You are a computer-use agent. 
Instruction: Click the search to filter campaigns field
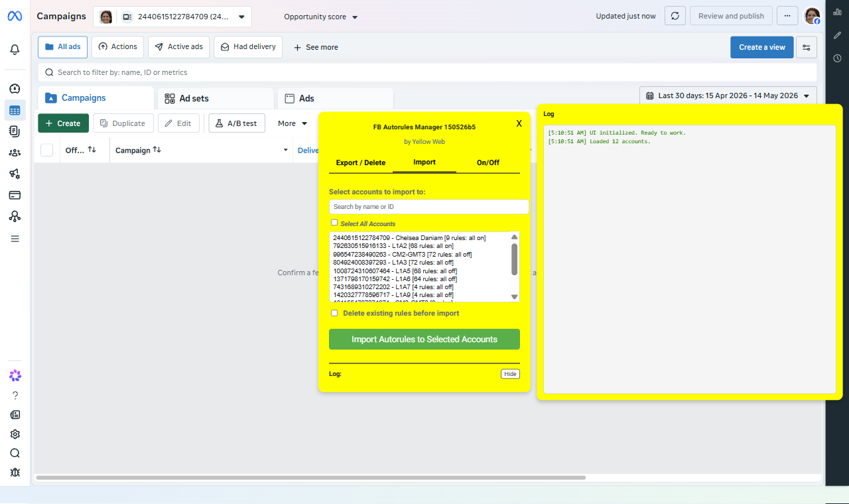tap(427, 72)
